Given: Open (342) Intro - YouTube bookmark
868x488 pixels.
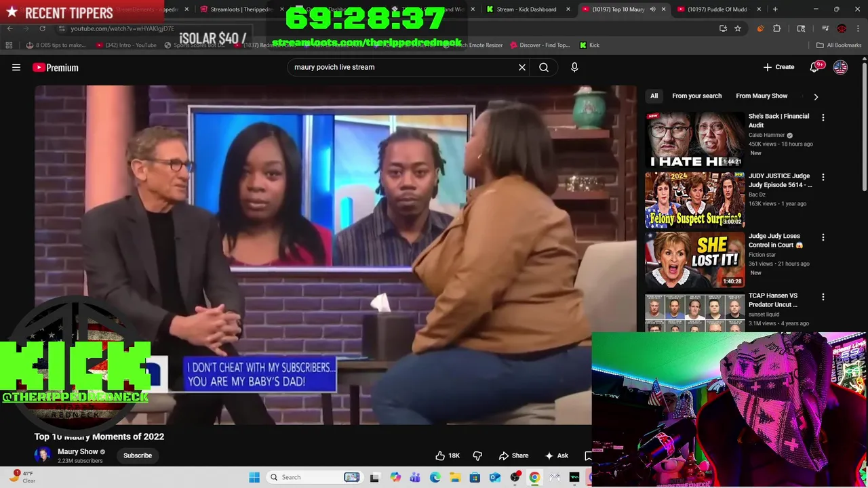Looking at the screenshot, I should (125, 45).
